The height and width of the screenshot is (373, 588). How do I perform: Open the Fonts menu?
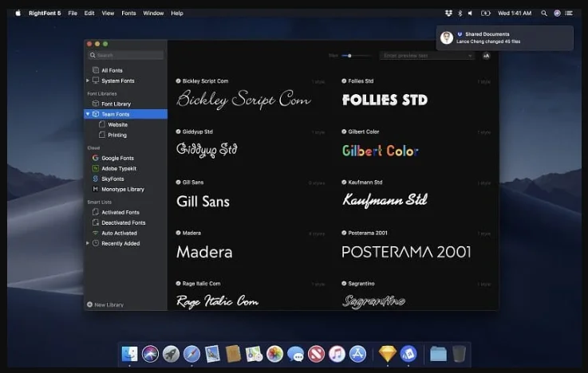click(x=128, y=13)
